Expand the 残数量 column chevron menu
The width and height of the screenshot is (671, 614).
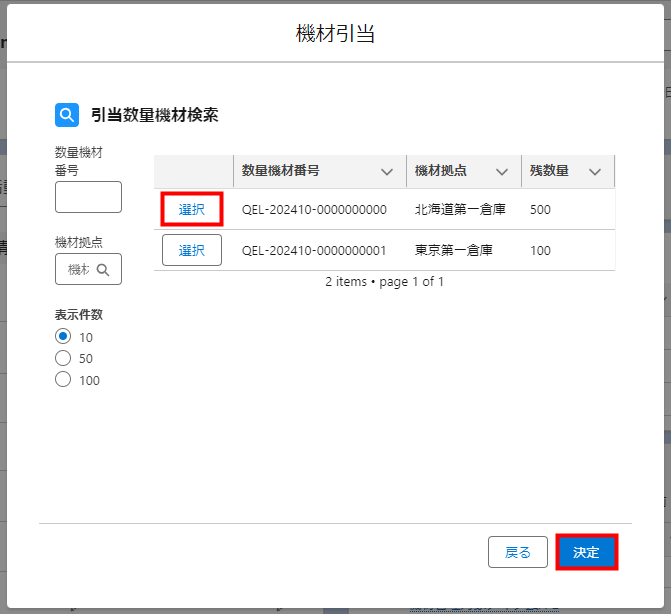[595, 172]
